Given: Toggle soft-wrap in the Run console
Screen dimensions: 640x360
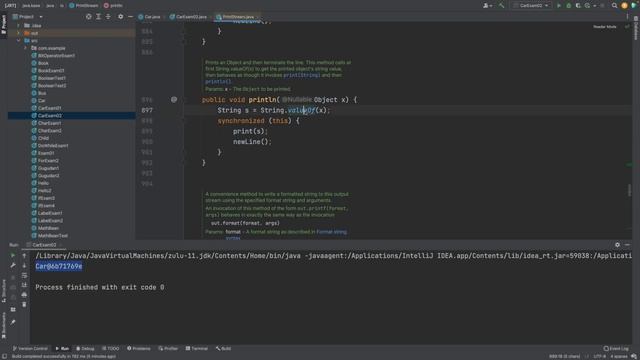Looking at the screenshot, I should (24, 275).
